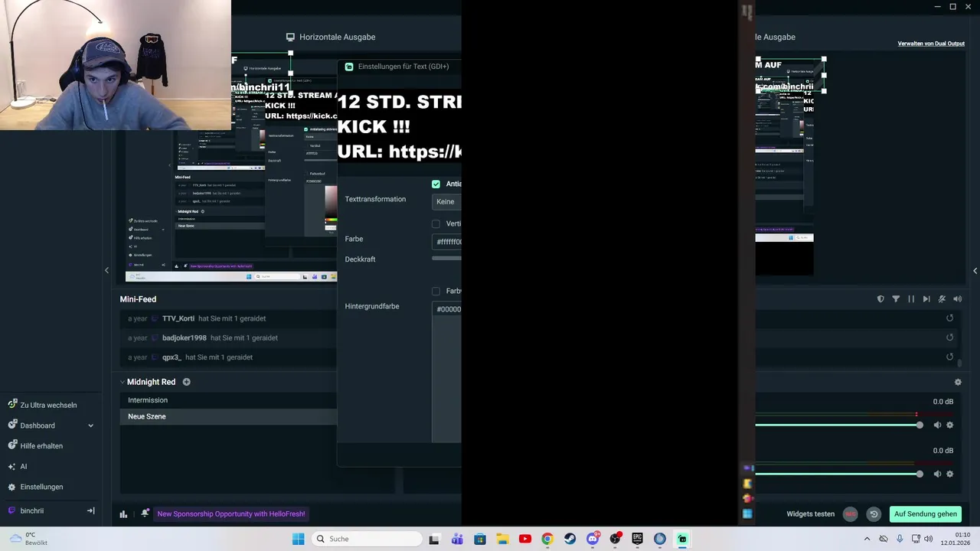Open the HelloFresh sponsorship notification
Screen dimensions: 980x551
(x=231, y=514)
